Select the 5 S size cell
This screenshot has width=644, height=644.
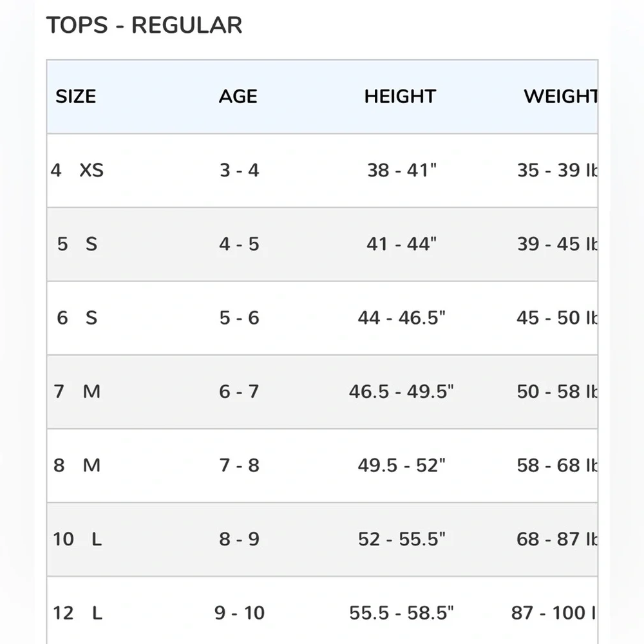(77, 244)
